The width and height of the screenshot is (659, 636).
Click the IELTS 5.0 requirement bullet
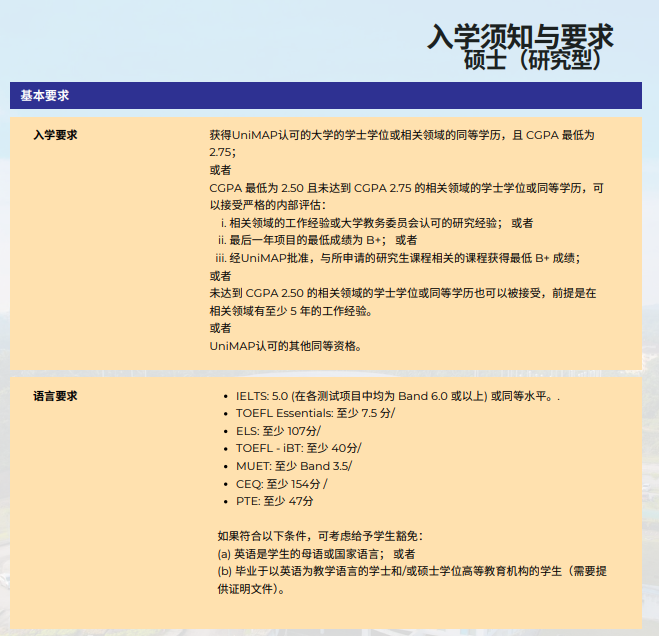397,396
